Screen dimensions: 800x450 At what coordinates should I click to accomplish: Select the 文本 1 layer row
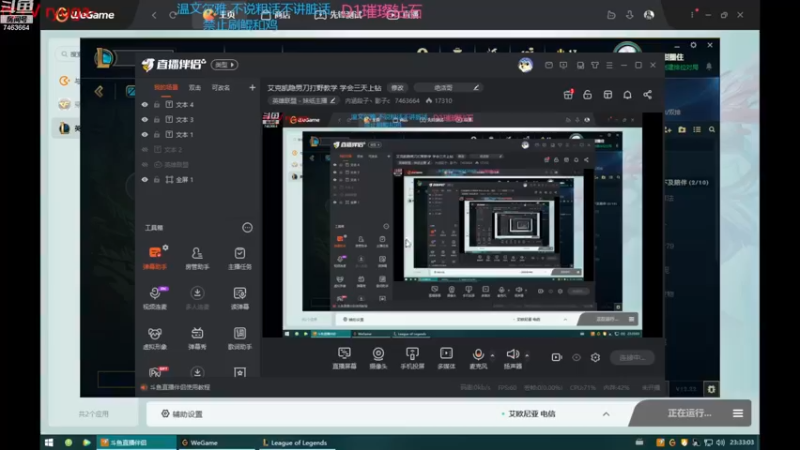[198, 135]
